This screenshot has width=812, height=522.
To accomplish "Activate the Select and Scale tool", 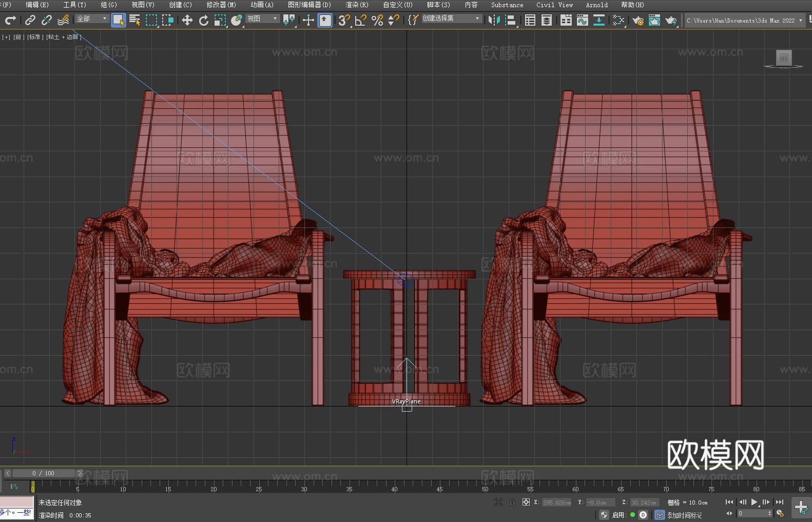I will 220,21.
